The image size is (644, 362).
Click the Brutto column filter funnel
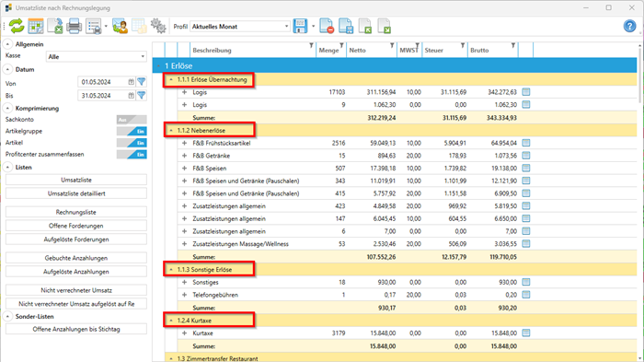tap(513, 46)
